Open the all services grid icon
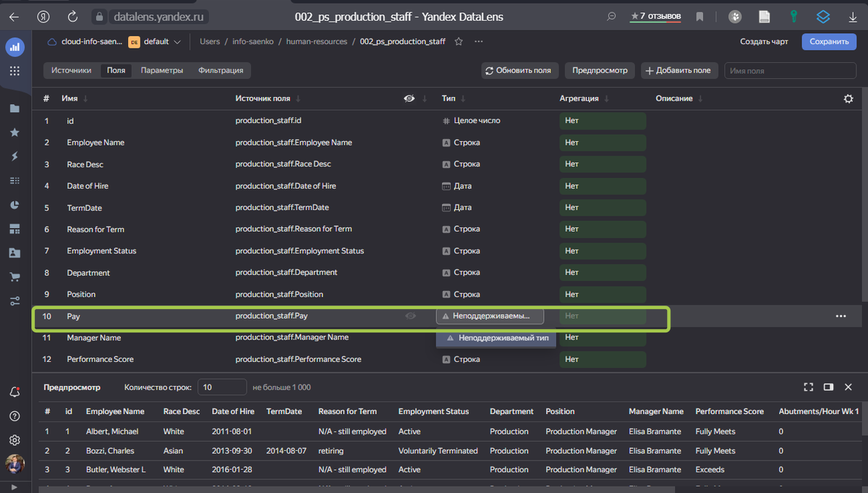The width and height of the screenshot is (868, 493). (x=14, y=71)
